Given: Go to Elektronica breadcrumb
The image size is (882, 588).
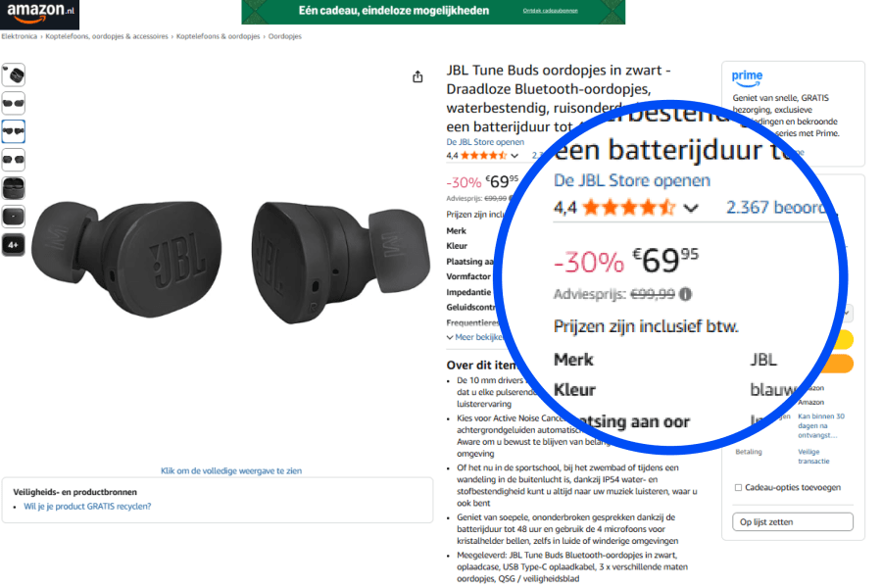Looking at the screenshot, I should pyautogui.click(x=20, y=36).
